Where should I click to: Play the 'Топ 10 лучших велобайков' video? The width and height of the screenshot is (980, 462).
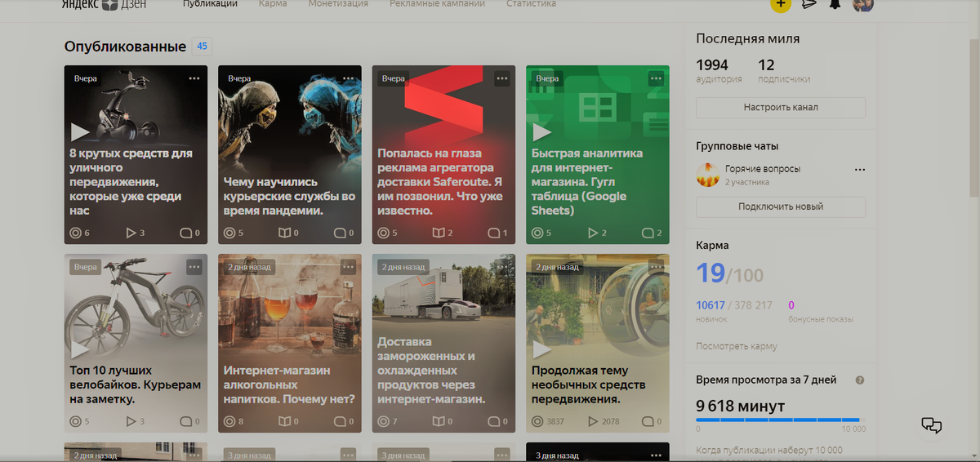79,349
